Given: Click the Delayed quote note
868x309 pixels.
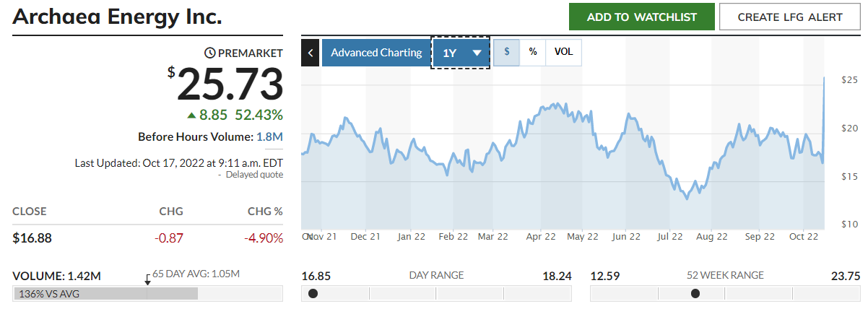Looking at the screenshot, I should [254, 175].
